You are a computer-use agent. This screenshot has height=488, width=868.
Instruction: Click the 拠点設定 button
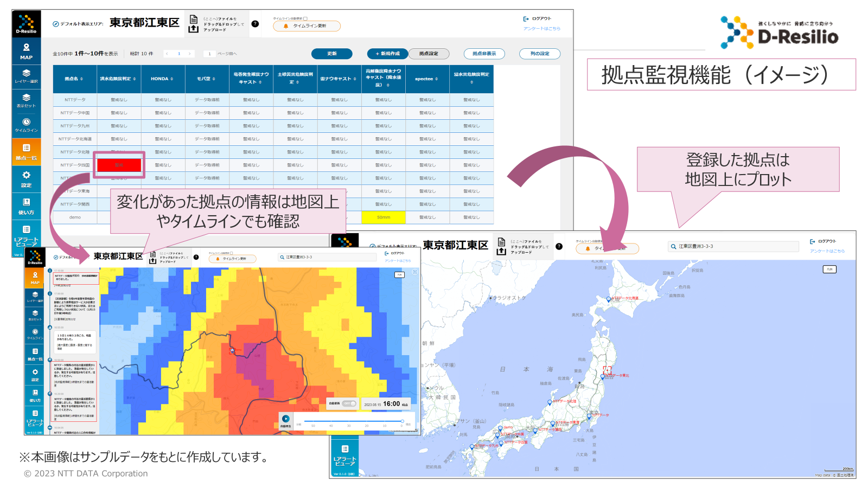(x=429, y=54)
